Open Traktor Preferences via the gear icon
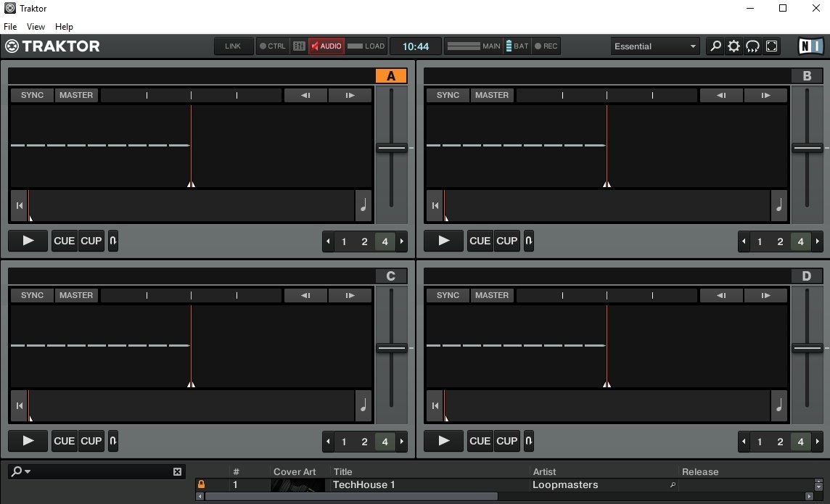This screenshot has width=830, height=504. tap(734, 46)
